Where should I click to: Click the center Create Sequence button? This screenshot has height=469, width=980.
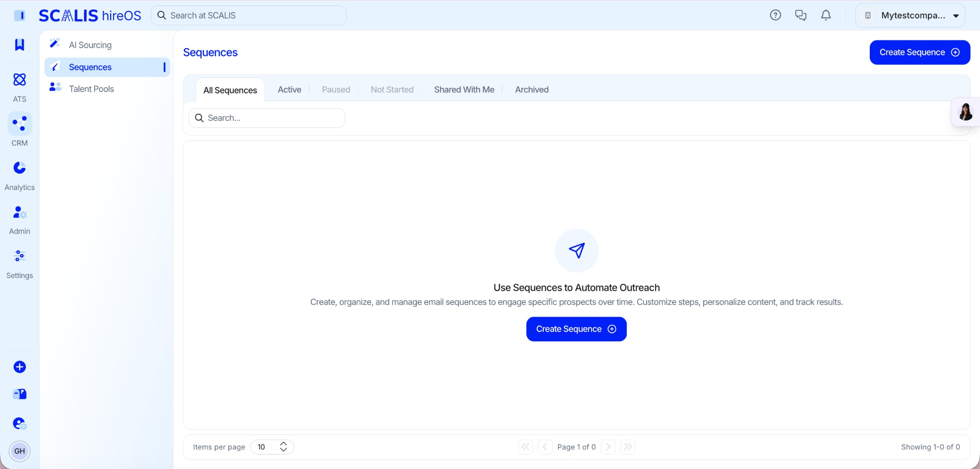576,329
